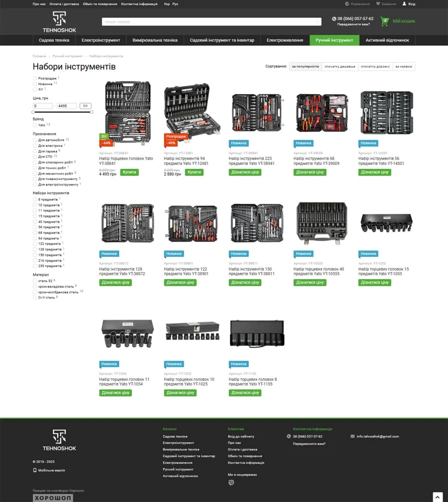The image size is (448, 502).
Task: Click the mobile version phone icon
Action: 35,470
